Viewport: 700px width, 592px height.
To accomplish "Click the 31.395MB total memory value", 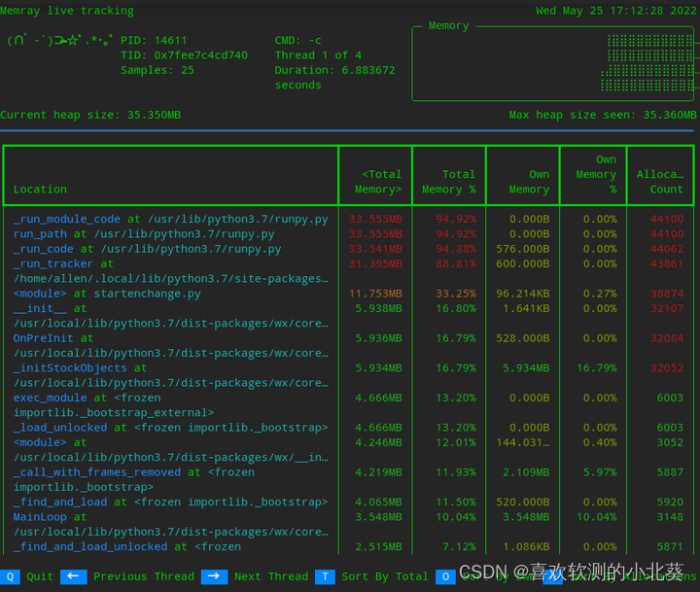I will 375,263.
